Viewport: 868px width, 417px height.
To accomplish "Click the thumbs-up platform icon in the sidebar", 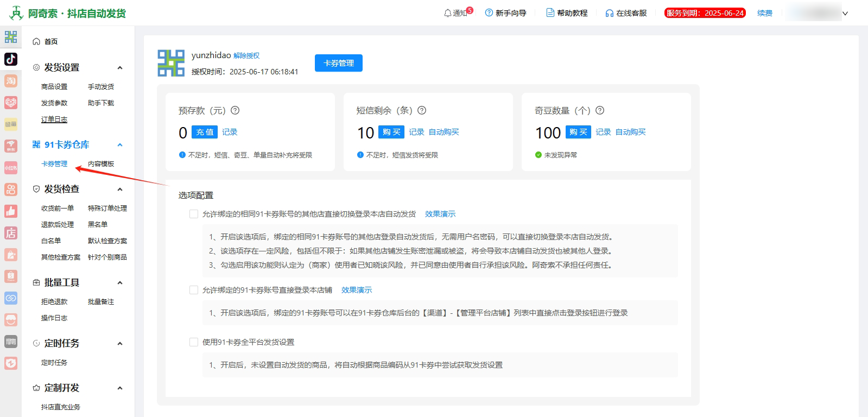I will [11, 211].
